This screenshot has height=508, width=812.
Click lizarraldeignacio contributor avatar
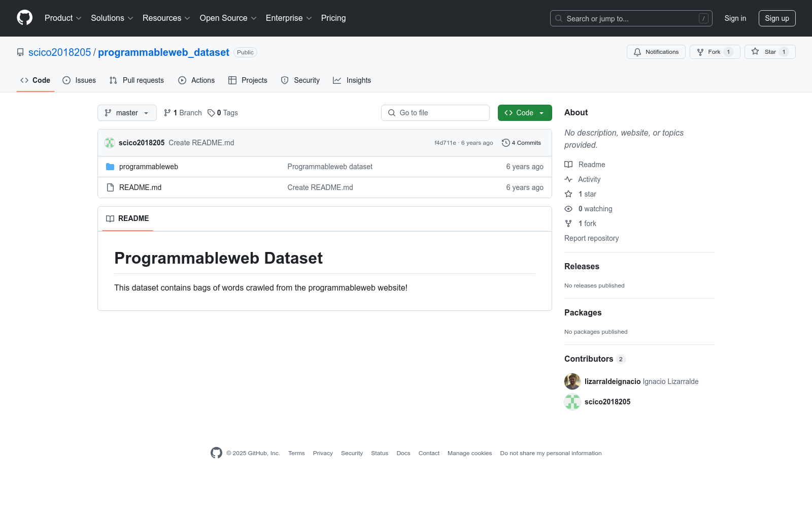click(x=572, y=382)
